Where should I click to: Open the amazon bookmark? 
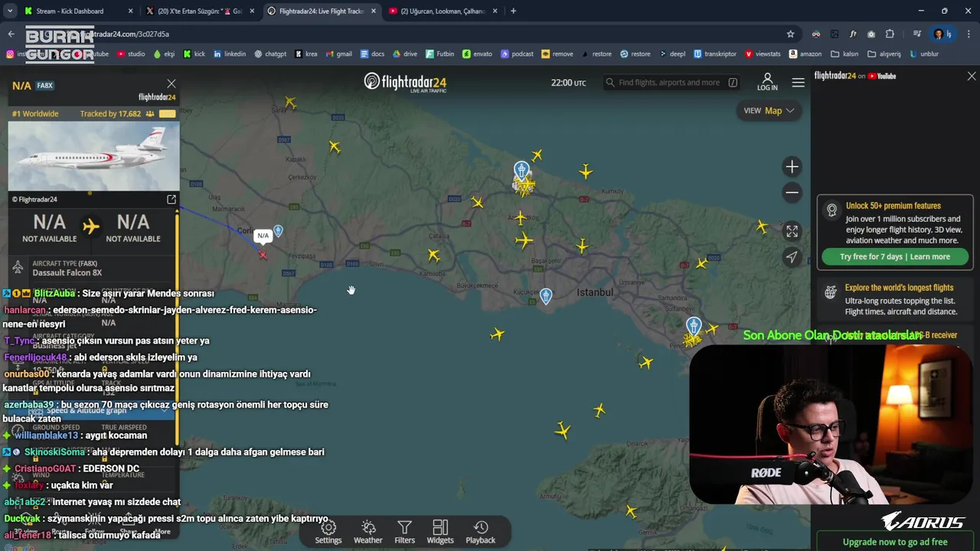pyautogui.click(x=805, y=54)
